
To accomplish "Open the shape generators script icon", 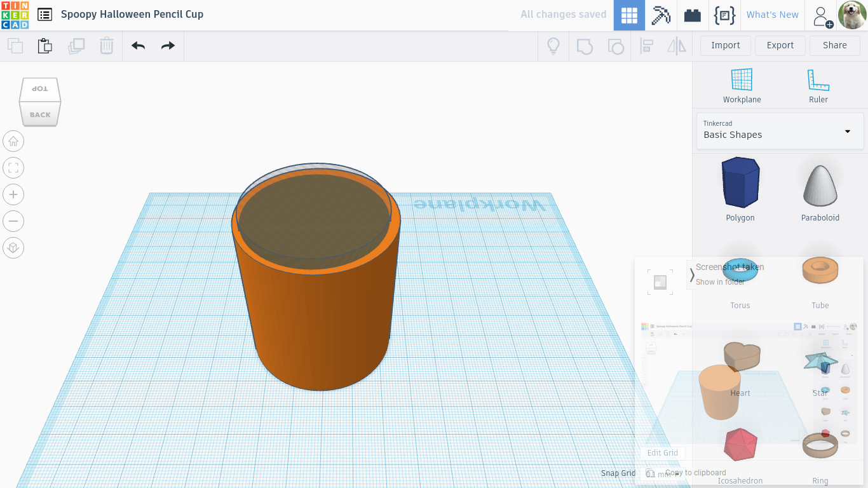I will pos(724,15).
